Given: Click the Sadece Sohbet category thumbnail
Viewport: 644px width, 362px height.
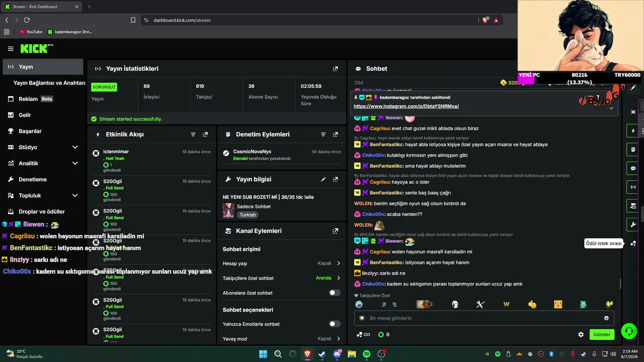Looking at the screenshot, I should 228,211.
